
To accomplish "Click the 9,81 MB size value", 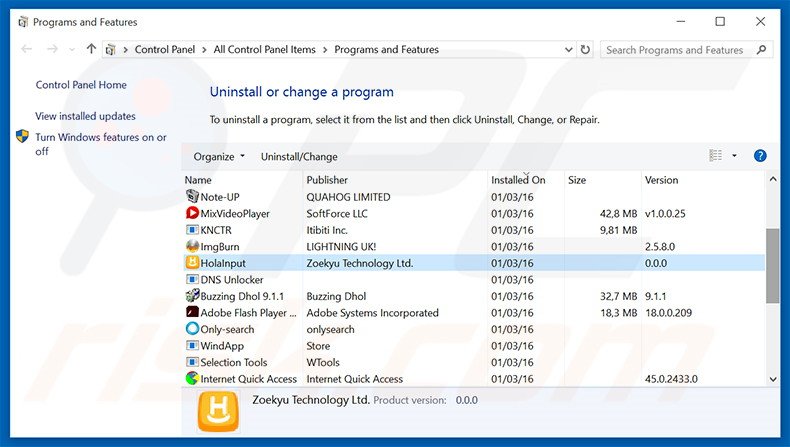I will coord(618,230).
